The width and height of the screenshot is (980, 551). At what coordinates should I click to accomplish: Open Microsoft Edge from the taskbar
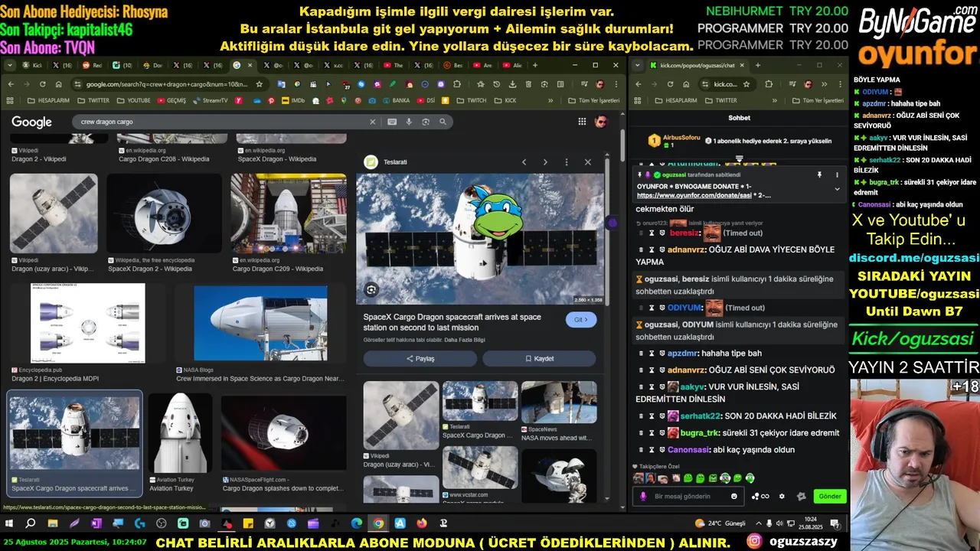pos(357,523)
